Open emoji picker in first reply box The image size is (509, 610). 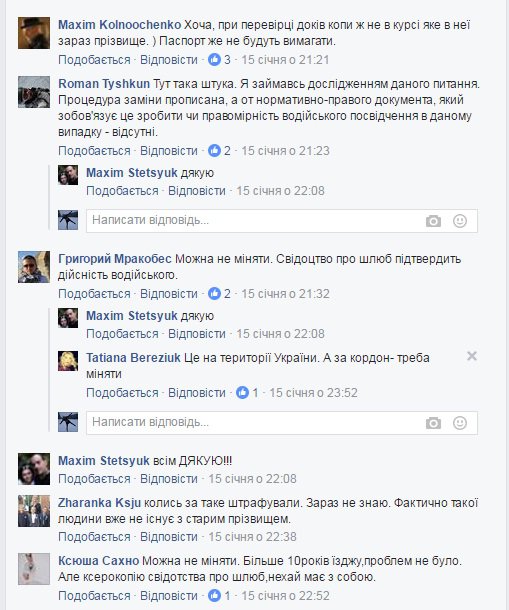pyautogui.click(x=460, y=221)
